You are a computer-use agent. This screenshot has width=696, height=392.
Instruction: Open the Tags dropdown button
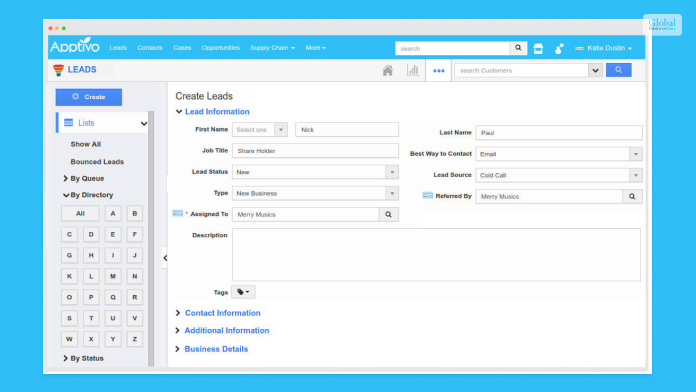pos(243,292)
